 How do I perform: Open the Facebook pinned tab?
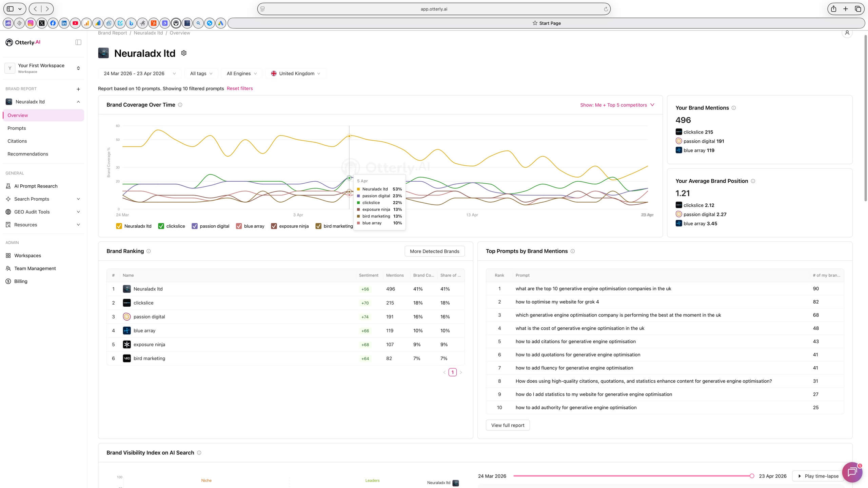53,23
